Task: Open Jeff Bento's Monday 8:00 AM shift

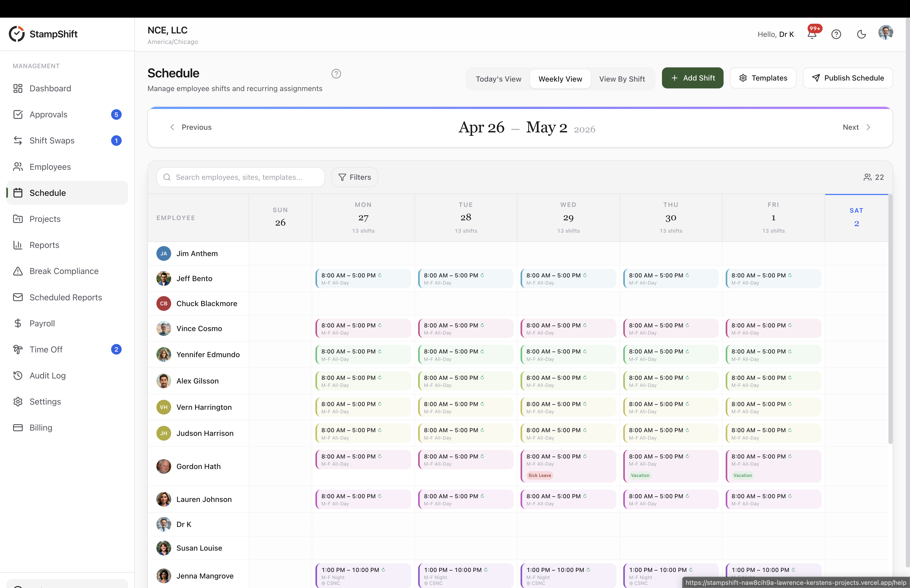Action: click(x=363, y=279)
